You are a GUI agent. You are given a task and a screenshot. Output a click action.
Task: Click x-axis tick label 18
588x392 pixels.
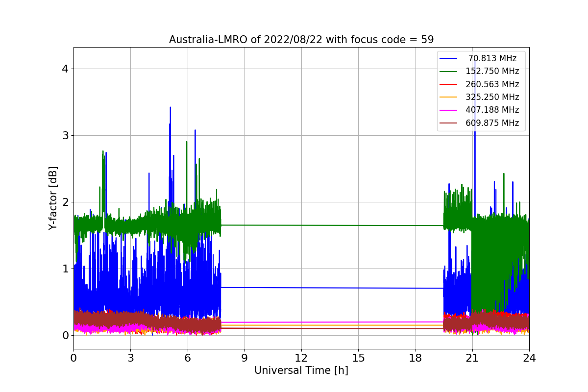pos(415,358)
